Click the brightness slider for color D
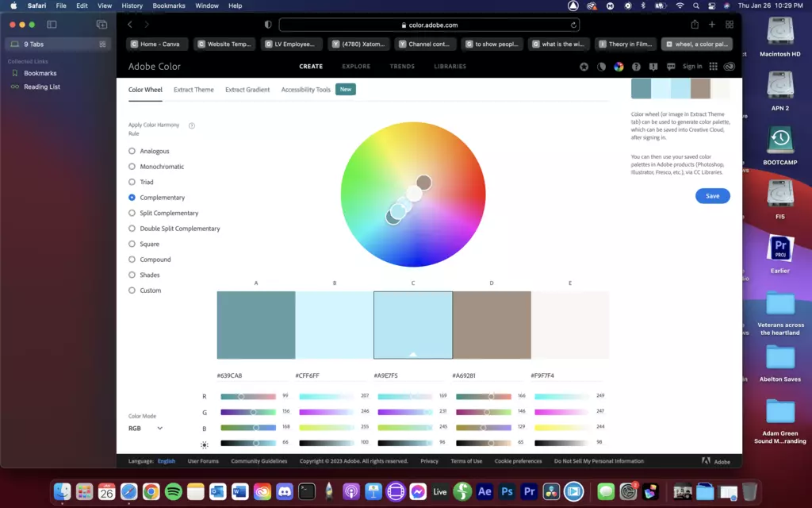Viewport: 812px width, 508px height. pyautogui.click(x=484, y=443)
